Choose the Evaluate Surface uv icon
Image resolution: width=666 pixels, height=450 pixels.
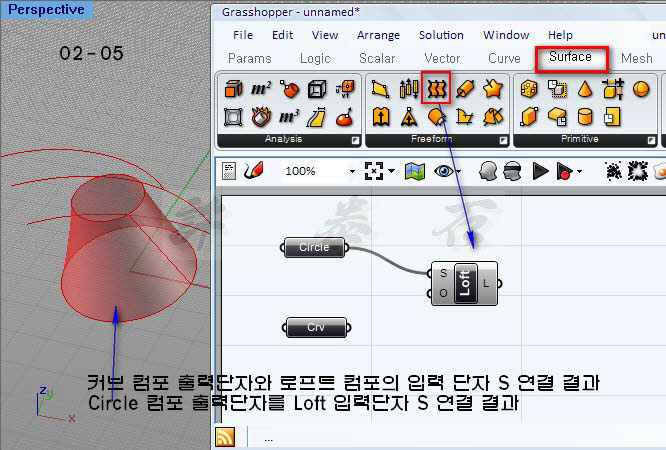[345, 89]
